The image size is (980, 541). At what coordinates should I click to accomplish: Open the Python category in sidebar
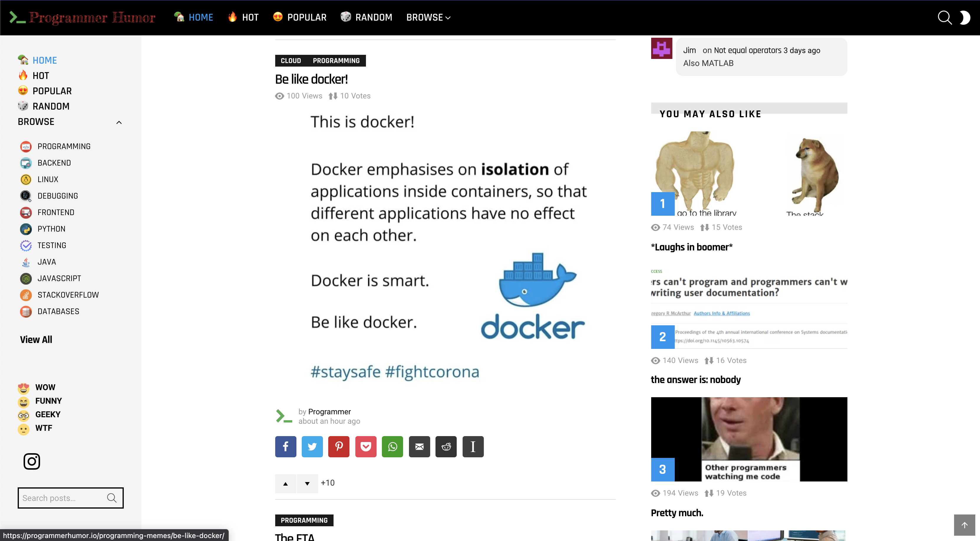tap(51, 229)
